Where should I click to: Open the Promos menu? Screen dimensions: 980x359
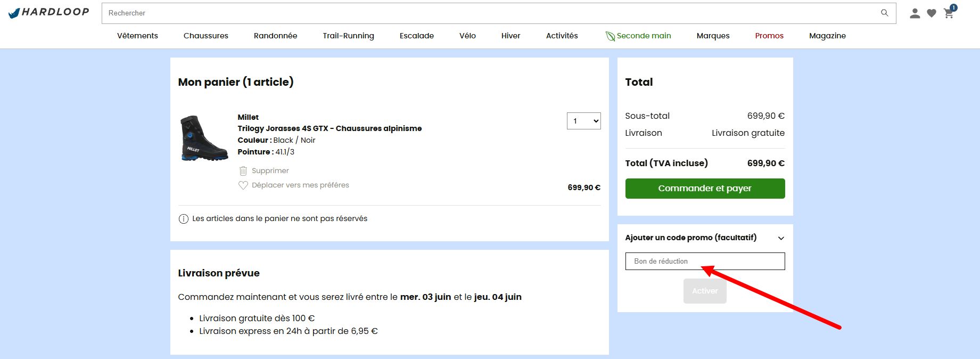point(769,36)
